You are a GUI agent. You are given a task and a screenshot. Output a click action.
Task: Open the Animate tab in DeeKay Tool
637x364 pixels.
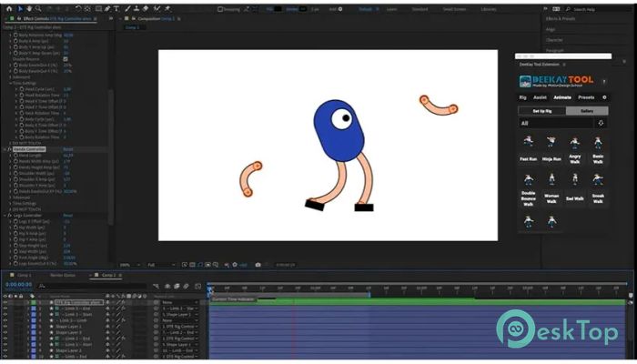(562, 97)
